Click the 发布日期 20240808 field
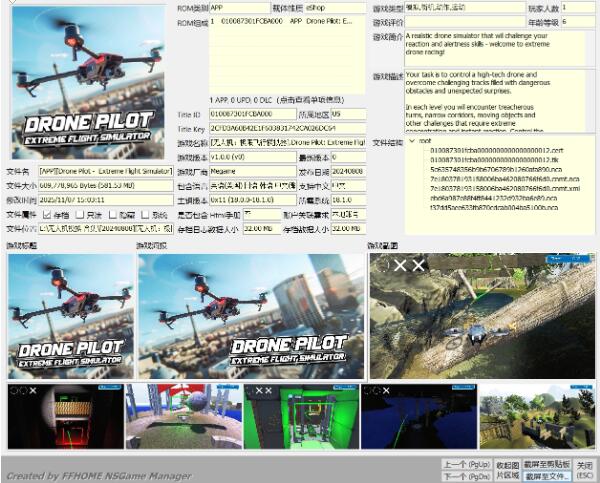The image size is (600, 483). pos(348,171)
